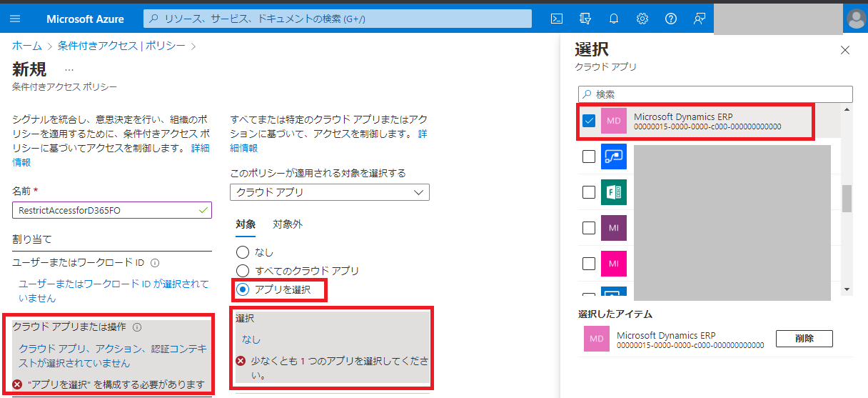The height and width of the screenshot is (398, 868).
Task: Click the Microsoft Azure logo text
Action: point(85,19)
